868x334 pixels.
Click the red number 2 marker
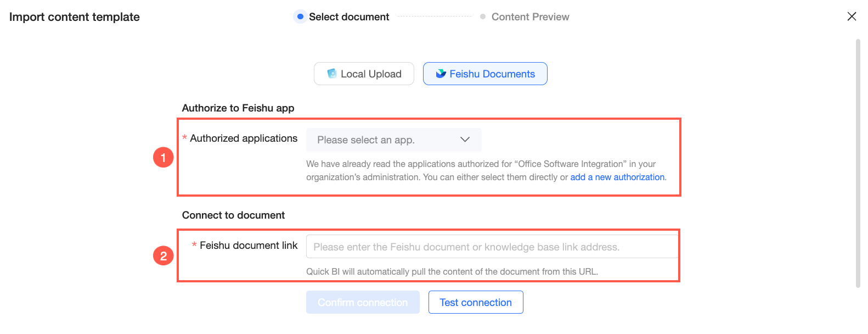pyautogui.click(x=163, y=255)
